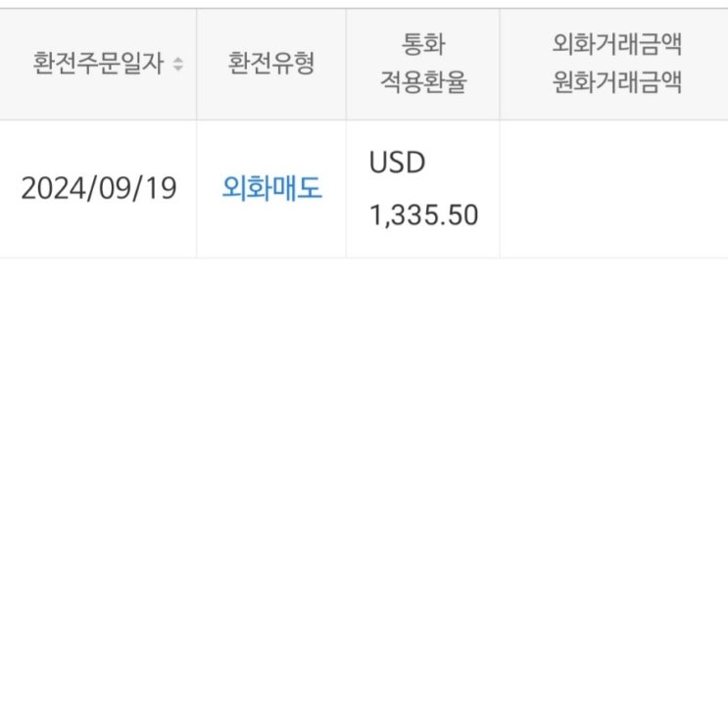Click the blank area below the table
Screen dimensions: 728x714
click(x=363, y=470)
